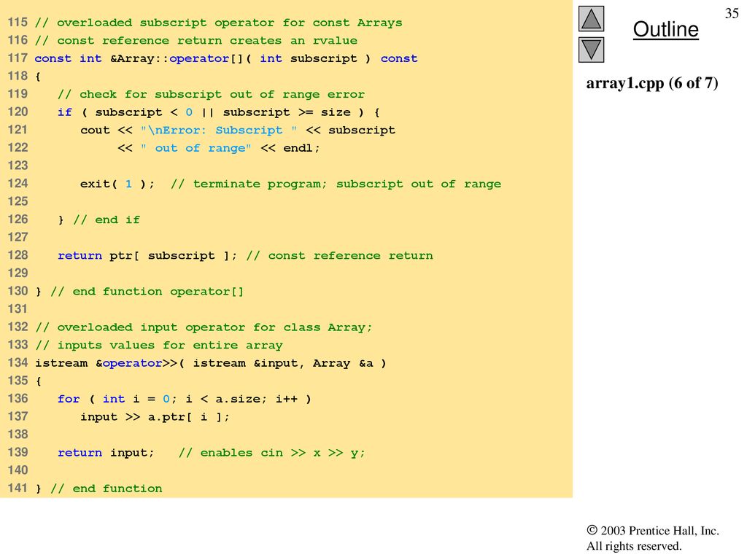
Task: Click line number 115
Action: [x=18, y=23]
